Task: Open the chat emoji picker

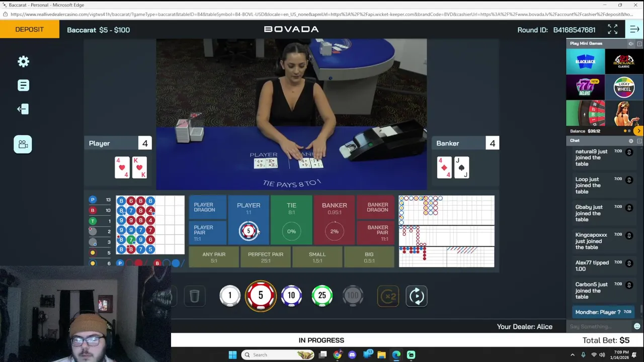Action: pyautogui.click(x=637, y=326)
